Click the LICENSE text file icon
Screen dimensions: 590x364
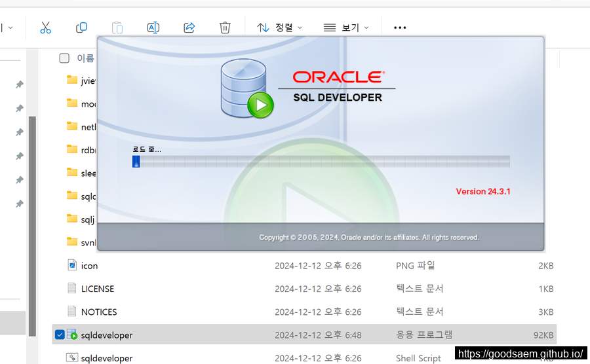[x=72, y=288]
